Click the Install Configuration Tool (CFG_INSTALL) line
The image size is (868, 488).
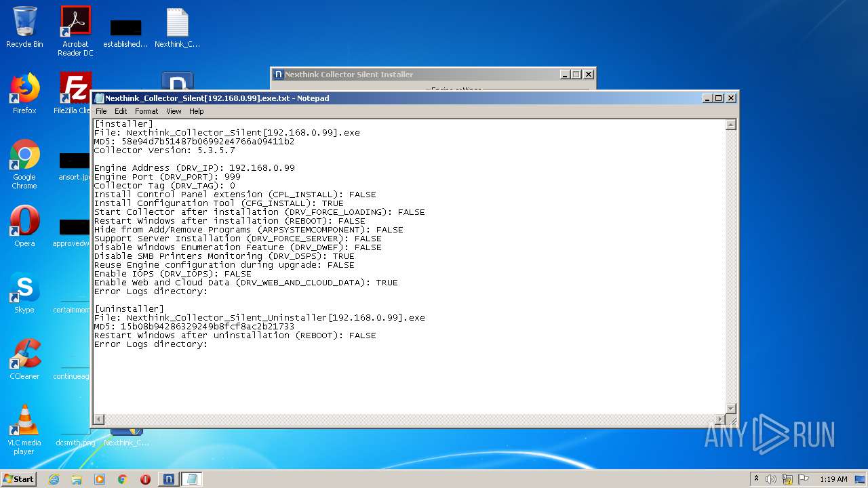(x=218, y=203)
